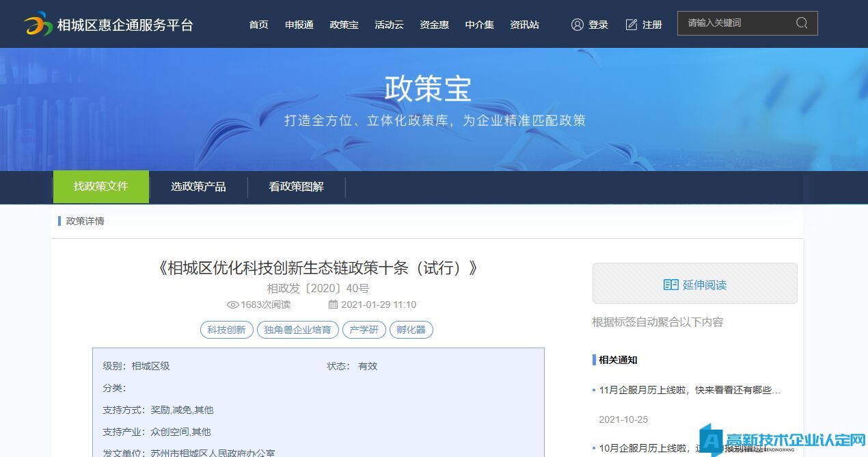Open the 首页 navigation menu item
Image resolution: width=868 pixels, height=457 pixels.
[258, 25]
